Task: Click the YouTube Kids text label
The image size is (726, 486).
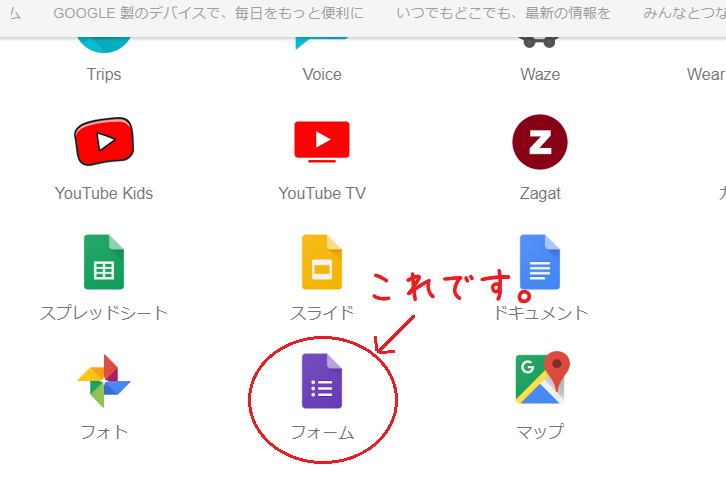Action: (x=104, y=193)
